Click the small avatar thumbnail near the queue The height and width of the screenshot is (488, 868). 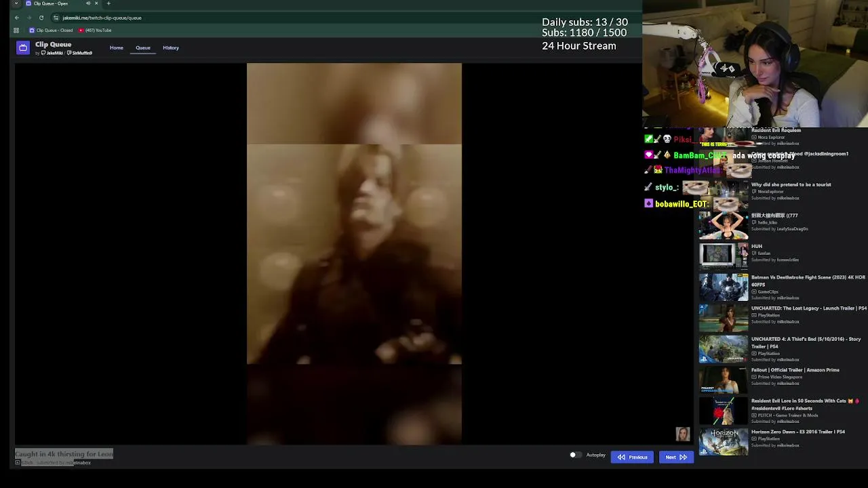click(683, 434)
